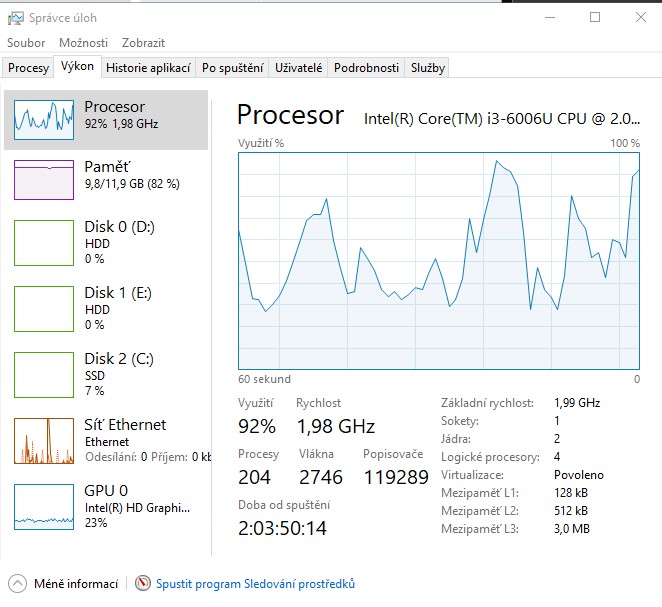Switch to the Služby tab
The image size is (662, 607).
pos(428,68)
